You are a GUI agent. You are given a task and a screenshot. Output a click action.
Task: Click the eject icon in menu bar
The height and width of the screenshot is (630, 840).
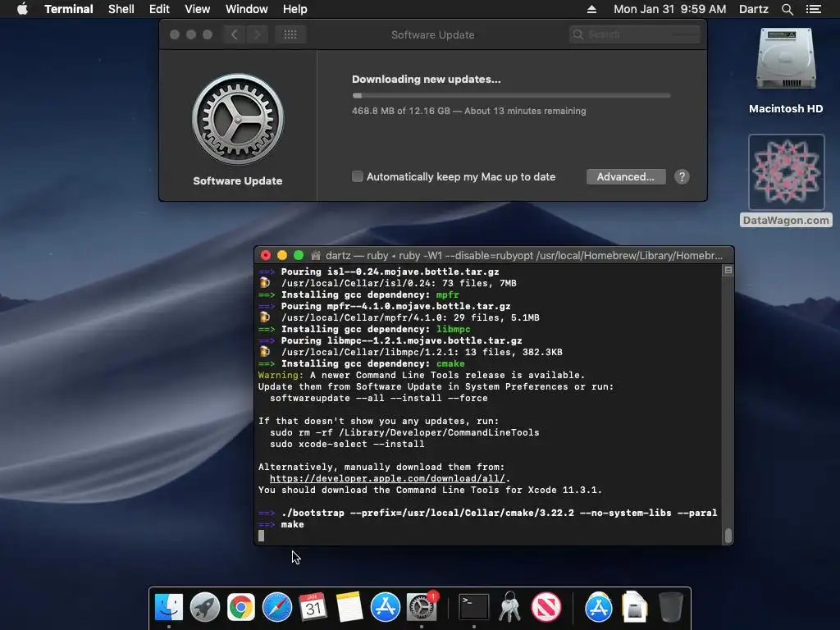coord(591,9)
